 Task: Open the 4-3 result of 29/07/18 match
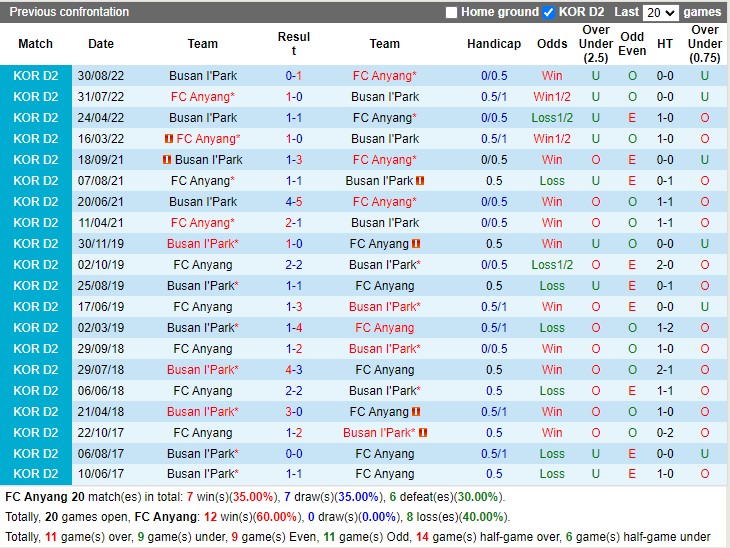tap(294, 370)
